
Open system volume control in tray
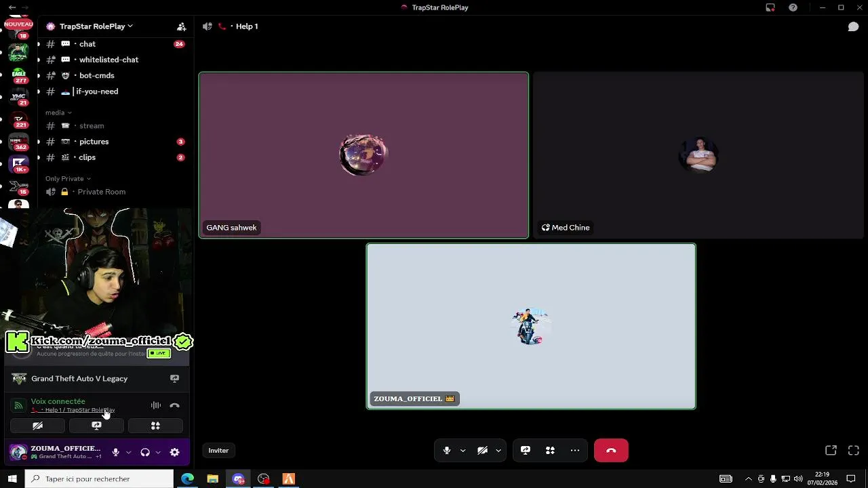click(798, 479)
